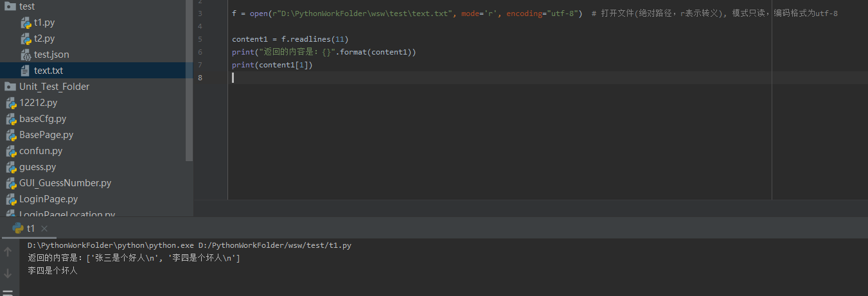Click the Up the Stack Trace arrow
Image resolution: width=868 pixels, height=296 pixels.
click(x=8, y=252)
